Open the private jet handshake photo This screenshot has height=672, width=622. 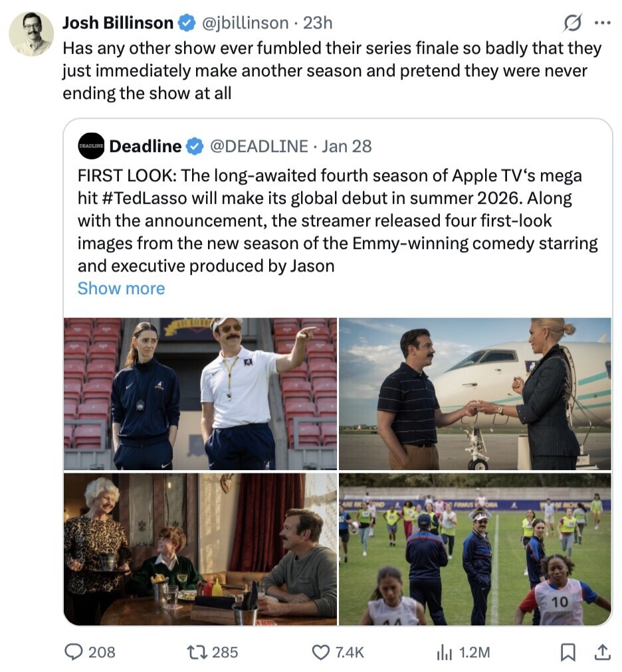(x=474, y=394)
